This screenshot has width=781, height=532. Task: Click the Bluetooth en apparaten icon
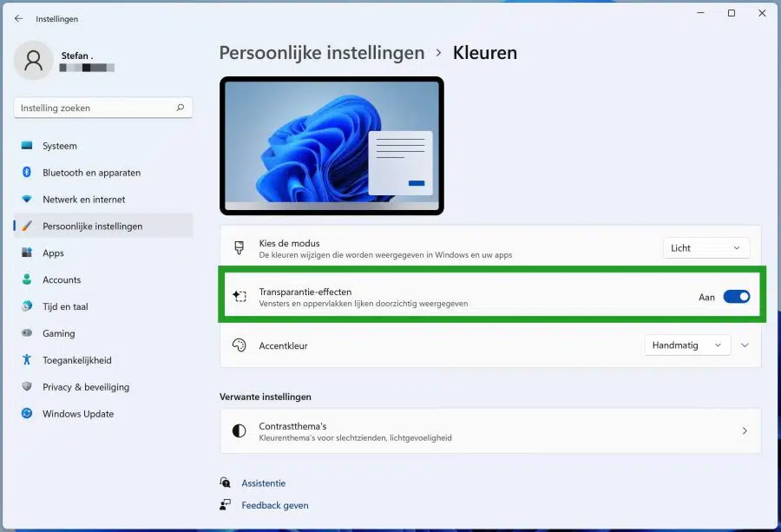(x=27, y=173)
